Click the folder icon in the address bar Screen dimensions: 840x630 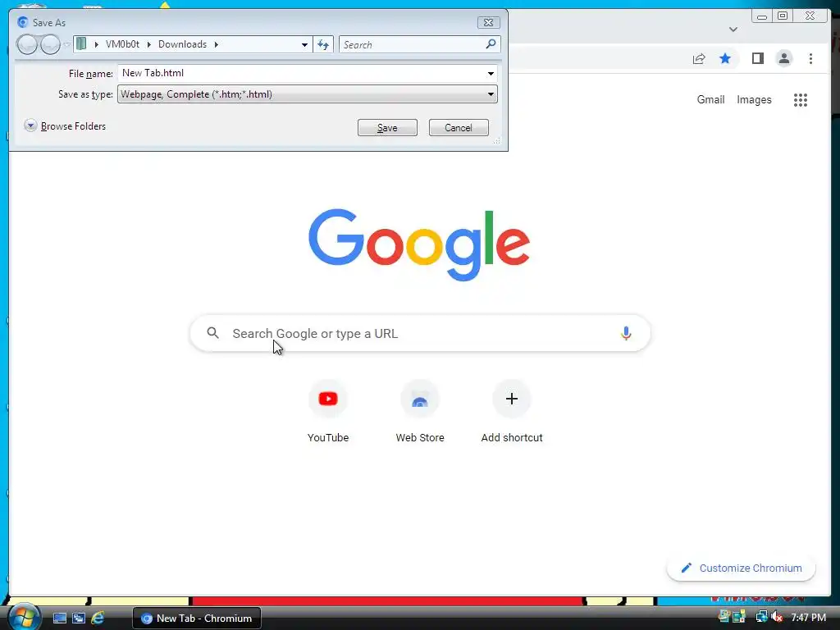point(81,44)
